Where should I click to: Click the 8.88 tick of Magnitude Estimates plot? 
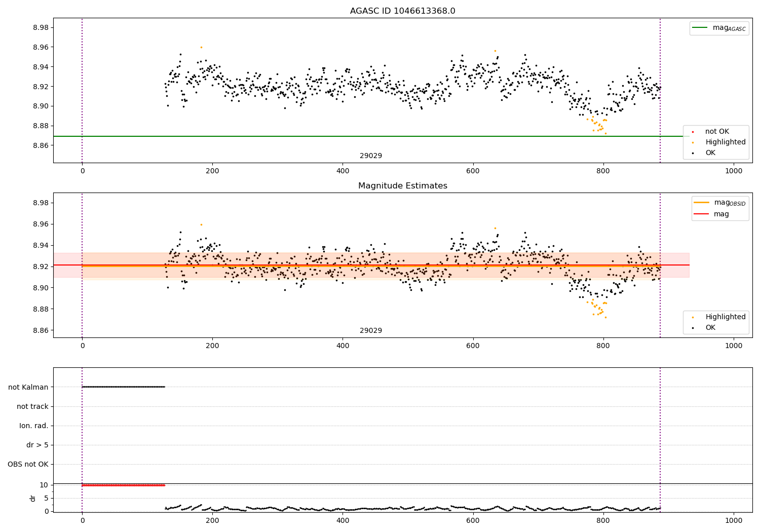click(x=40, y=309)
